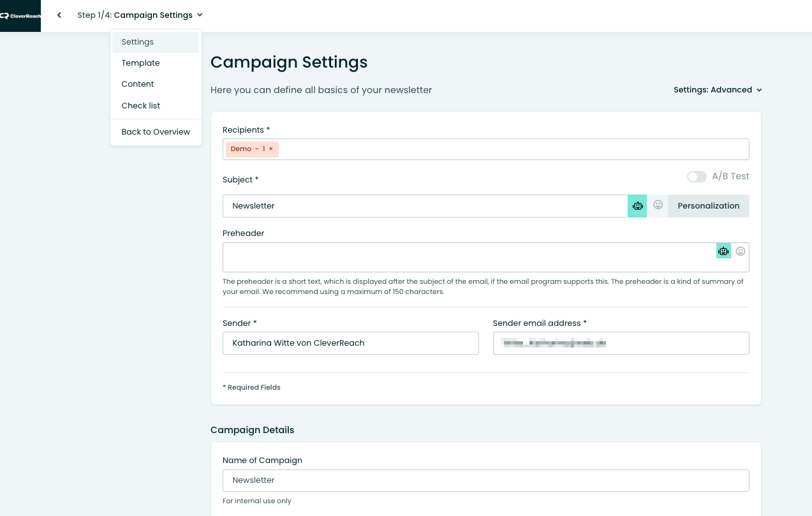The image size is (812, 516).
Task: Click the CleverReach logo
Action: click(x=20, y=16)
